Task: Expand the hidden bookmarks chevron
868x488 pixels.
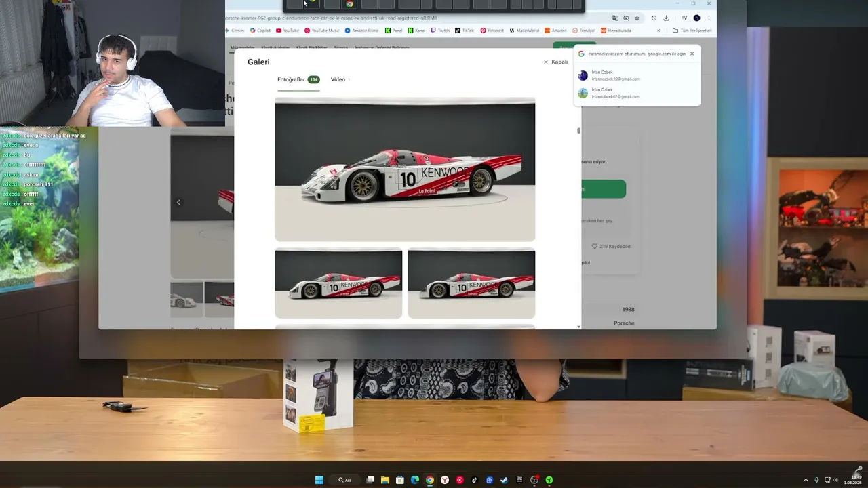Action: [x=658, y=30]
